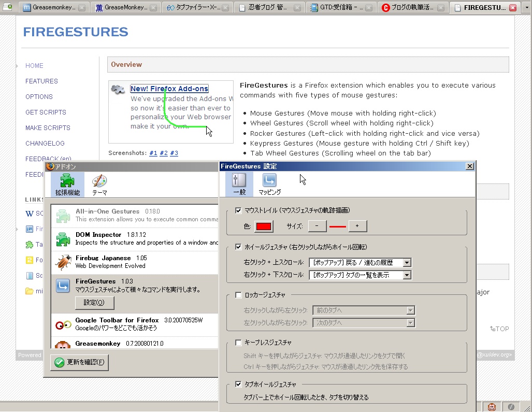Decrease trail size with minus button
This screenshot has height=412, width=532.
317,226
